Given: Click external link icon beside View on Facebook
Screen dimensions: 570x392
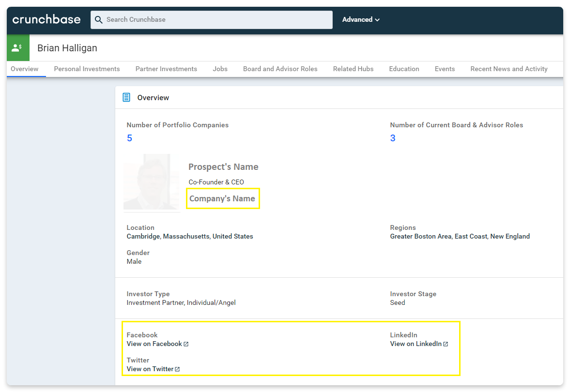Looking at the screenshot, I should pos(186,344).
